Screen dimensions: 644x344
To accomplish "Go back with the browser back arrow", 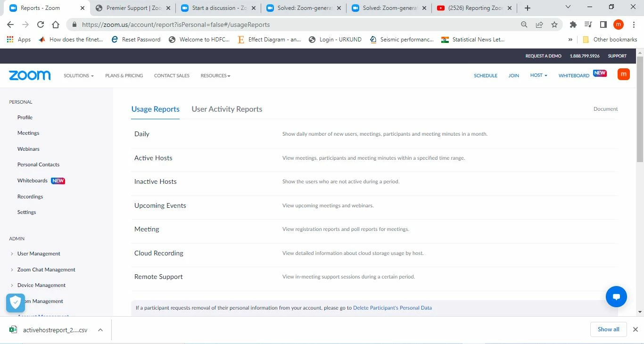I will coord(10,25).
